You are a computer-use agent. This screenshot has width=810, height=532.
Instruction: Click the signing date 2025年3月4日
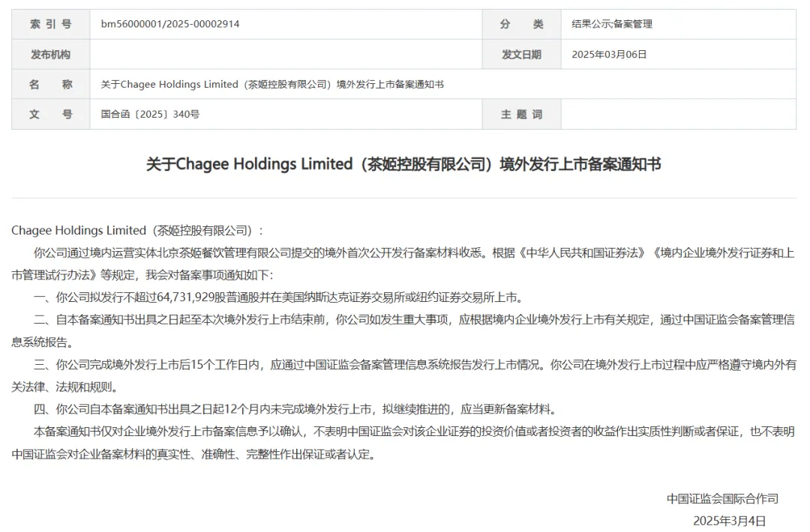point(730,521)
